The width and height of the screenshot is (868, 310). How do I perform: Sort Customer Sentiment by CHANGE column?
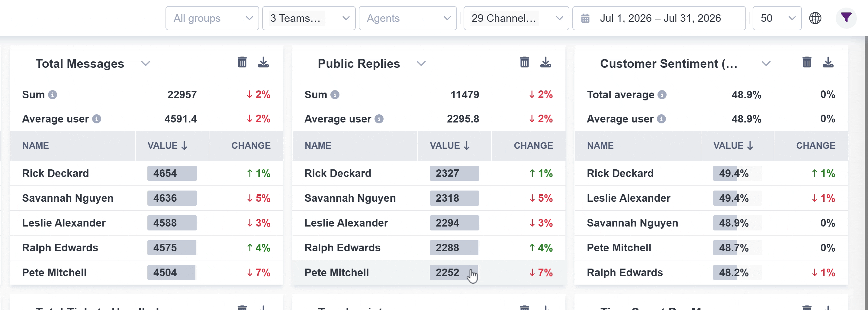811,146
